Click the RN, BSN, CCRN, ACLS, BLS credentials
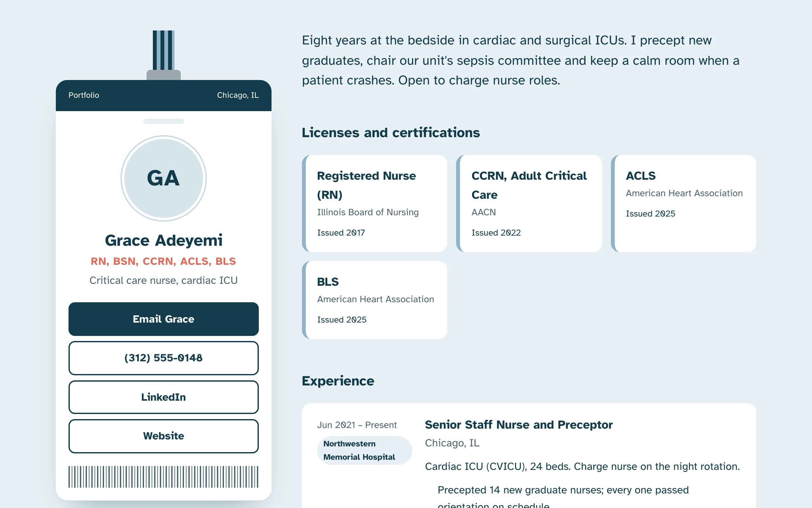 point(163,261)
